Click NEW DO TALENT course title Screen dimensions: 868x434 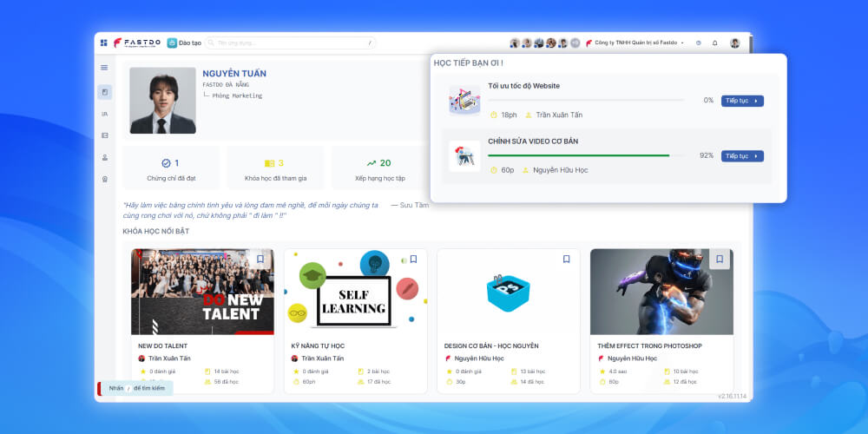point(163,346)
